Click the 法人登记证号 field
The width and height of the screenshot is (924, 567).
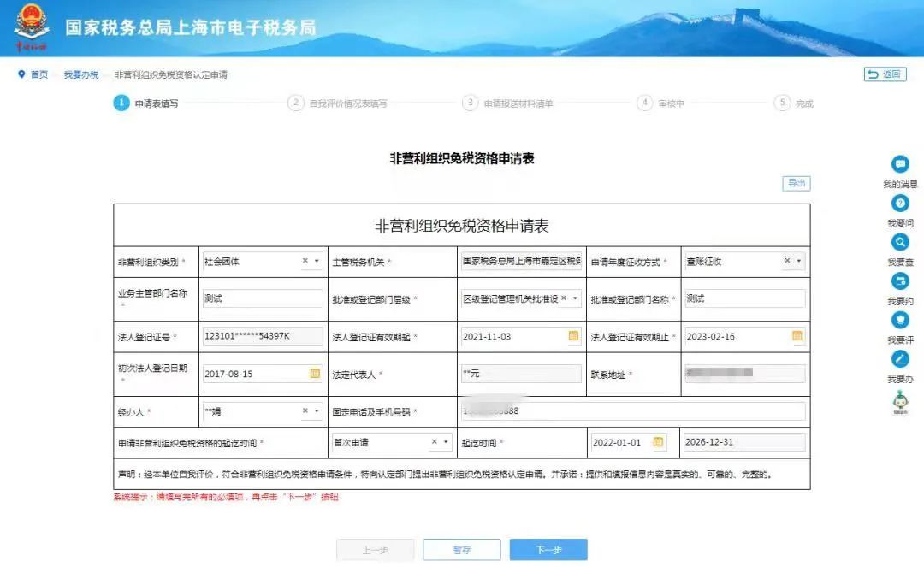(263, 336)
